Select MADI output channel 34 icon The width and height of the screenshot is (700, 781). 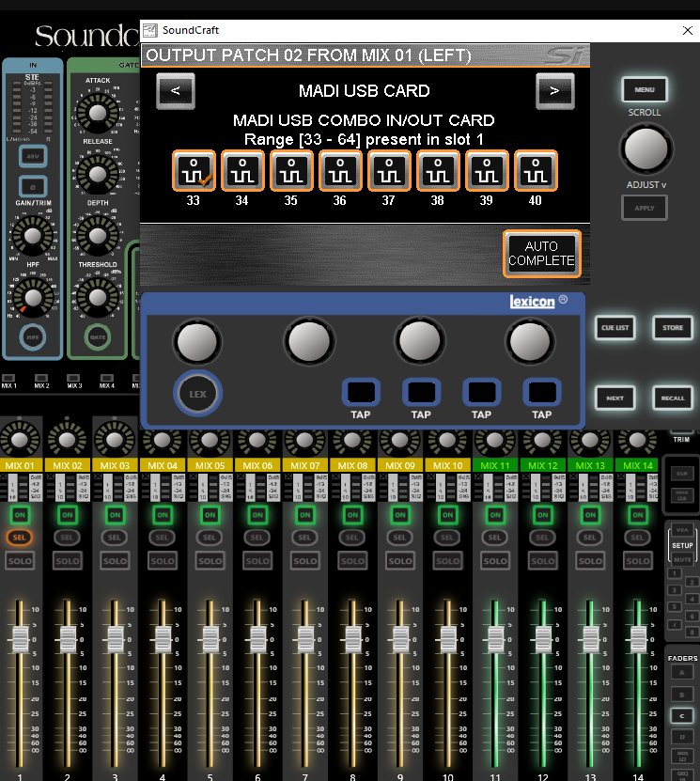(242, 171)
